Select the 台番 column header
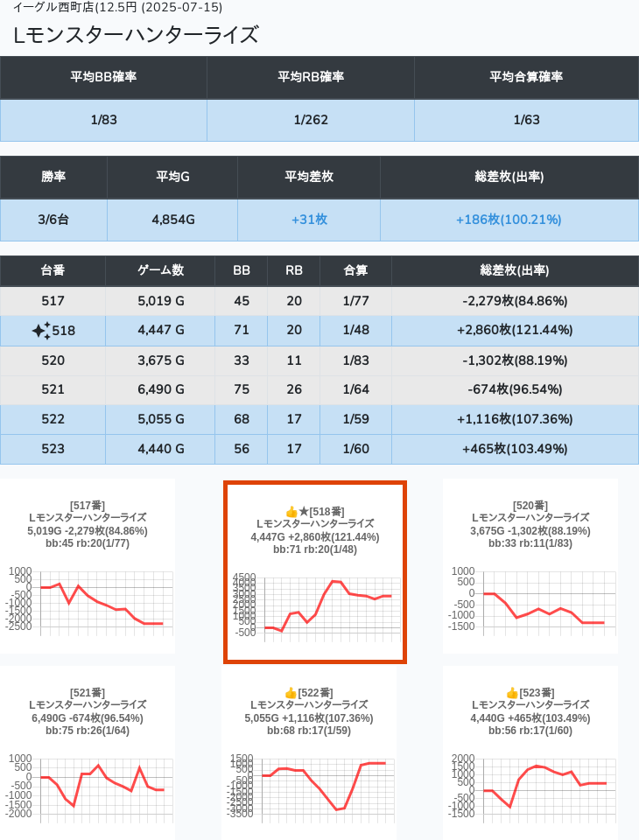The image size is (639, 840). [x=53, y=270]
